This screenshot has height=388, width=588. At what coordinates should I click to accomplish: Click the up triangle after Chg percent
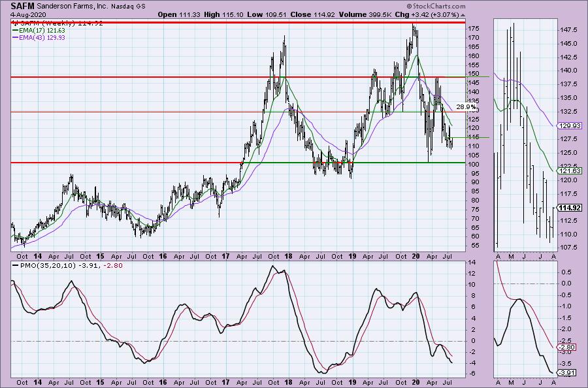click(x=463, y=16)
